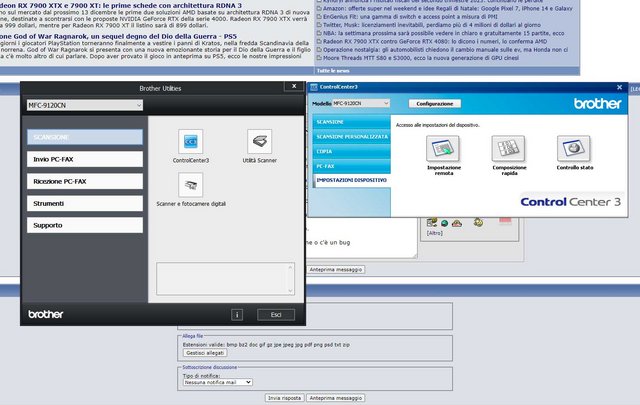Open the Twitter, Musk licenziamenti news item
This screenshot has height=405, width=640.
431,25
